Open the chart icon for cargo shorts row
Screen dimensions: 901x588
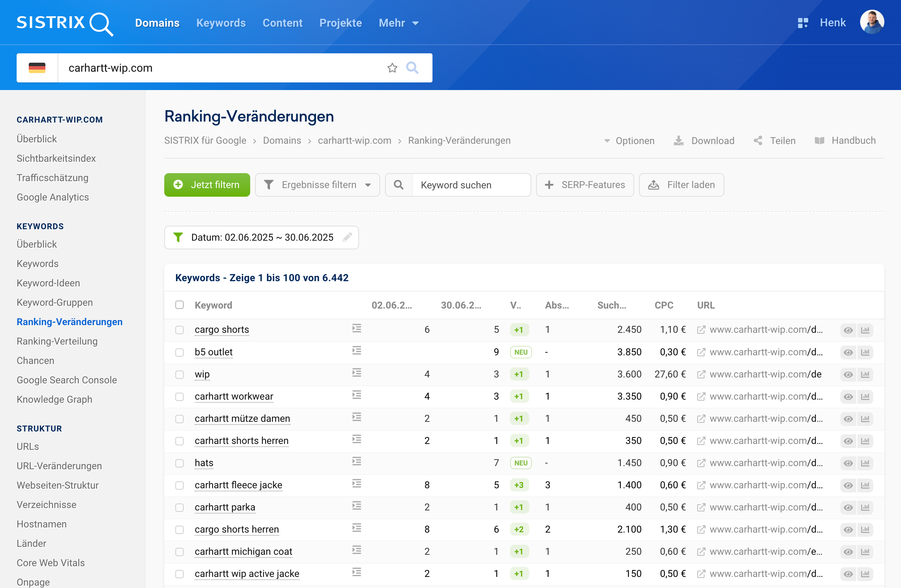tap(865, 330)
